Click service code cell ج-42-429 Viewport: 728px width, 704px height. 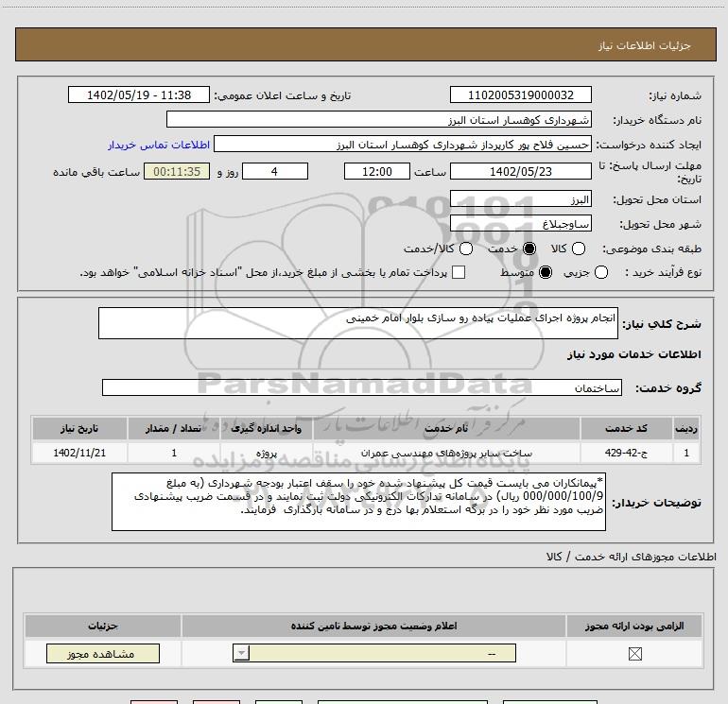pyautogui.click(x=626, y=453)
